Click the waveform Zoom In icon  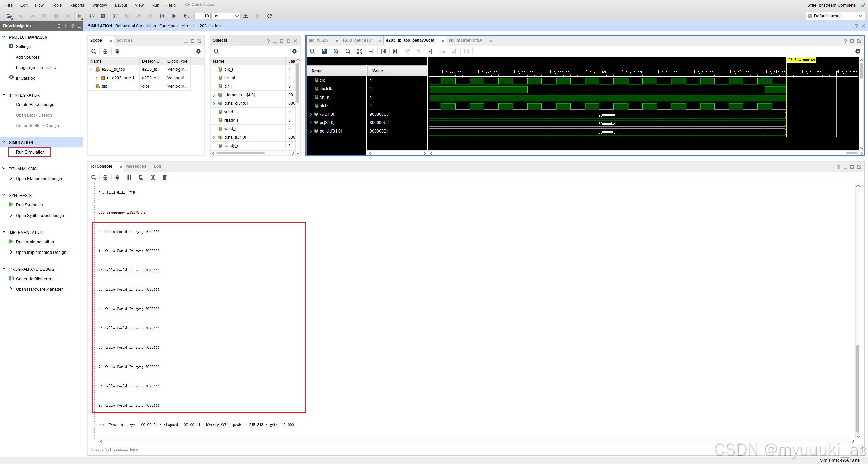pyautogui.click(x=336, y=51)
